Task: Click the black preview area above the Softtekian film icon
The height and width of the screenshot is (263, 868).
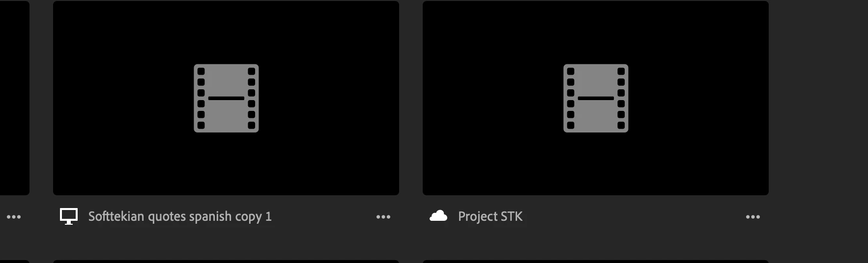Action: [226, 32]
